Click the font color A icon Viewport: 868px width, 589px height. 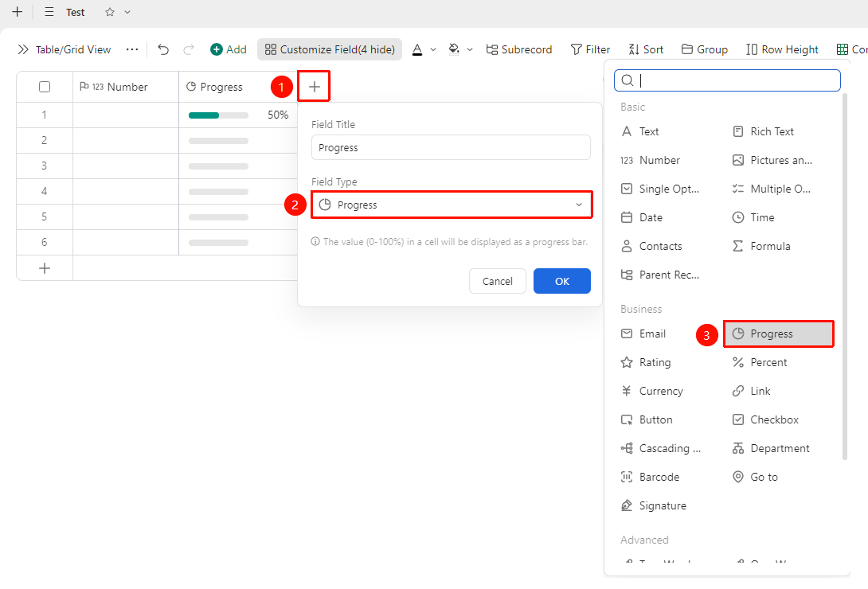[417, 50]
